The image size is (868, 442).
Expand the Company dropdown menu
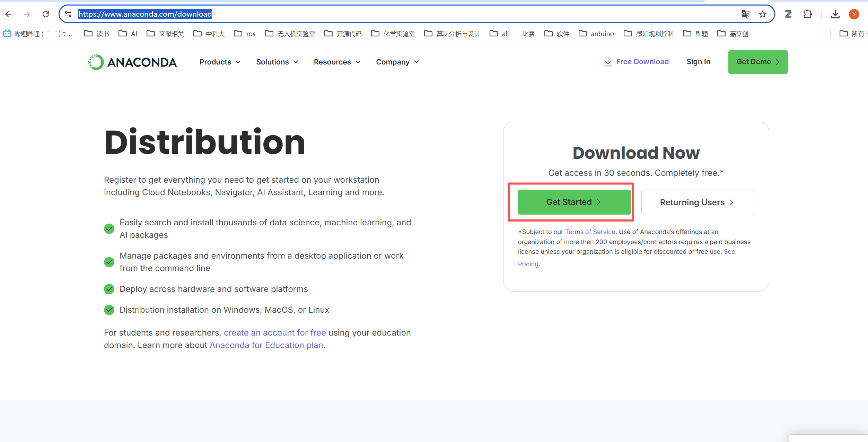click(x=397, y=62)
